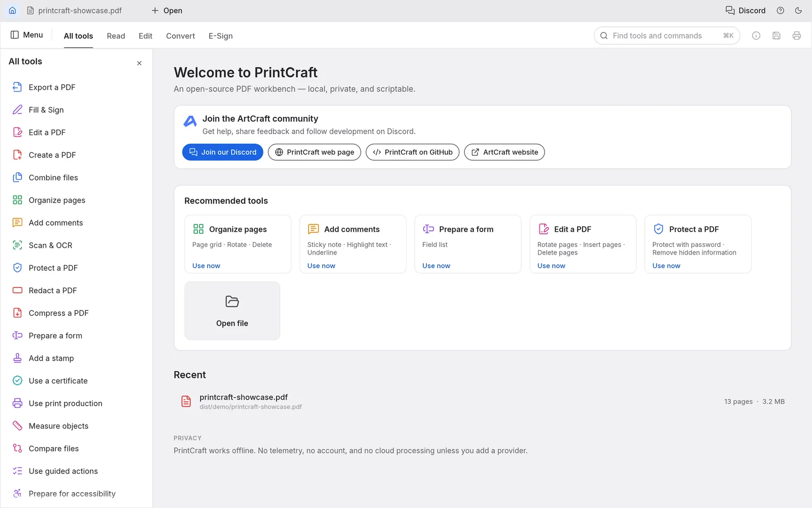Click Use now under Prepare a form card
The image size is (812, 508).
tap(436, 266)
